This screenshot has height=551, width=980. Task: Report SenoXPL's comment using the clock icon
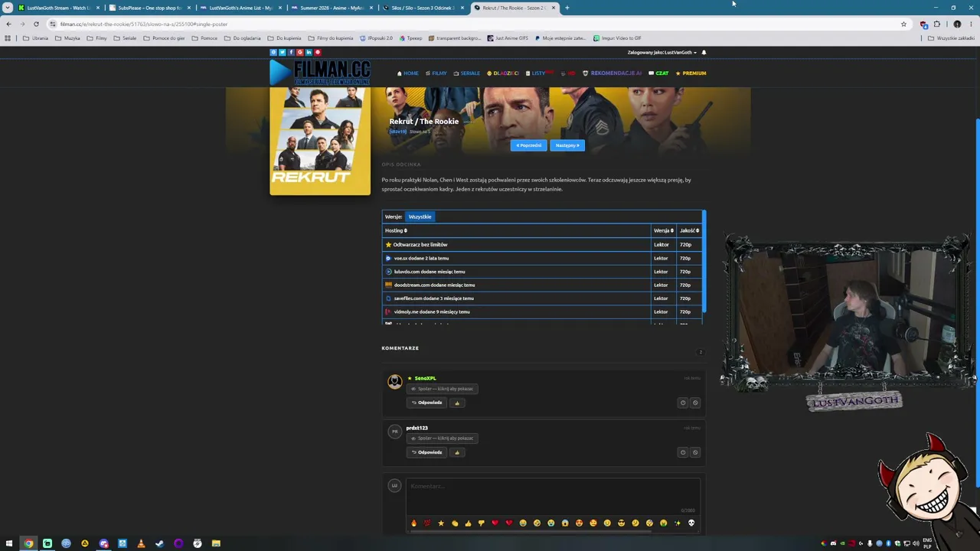point(683,403)
